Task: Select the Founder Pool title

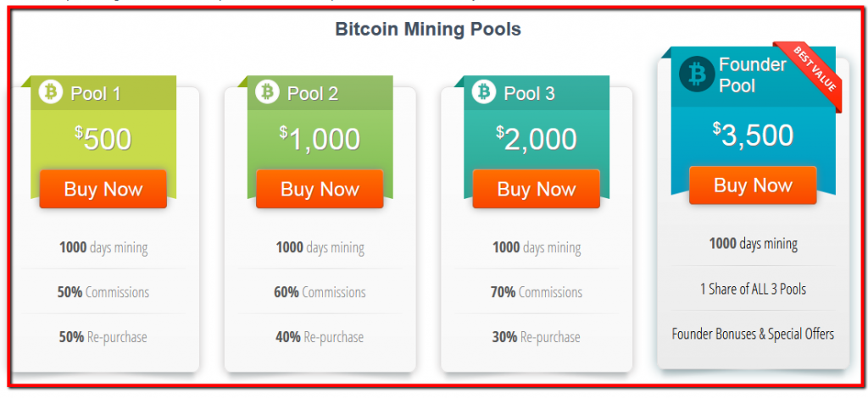Action: coord(752,75)
